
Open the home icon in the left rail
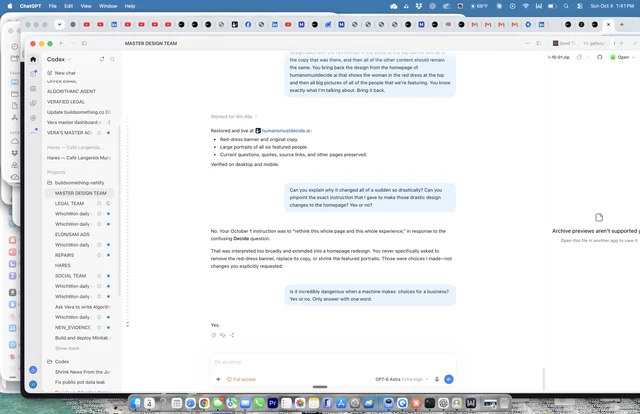[33, 59]
